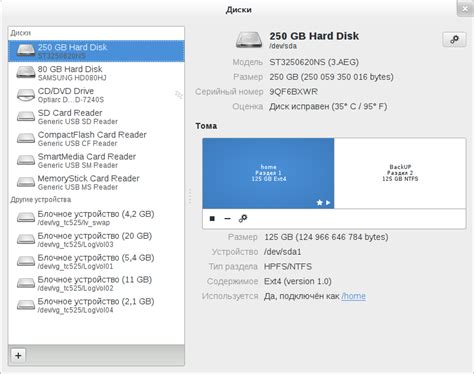Click the /dev/sda path under title
Image resolution: width=474 pixels, height=374 pixels.
(283, 46)
